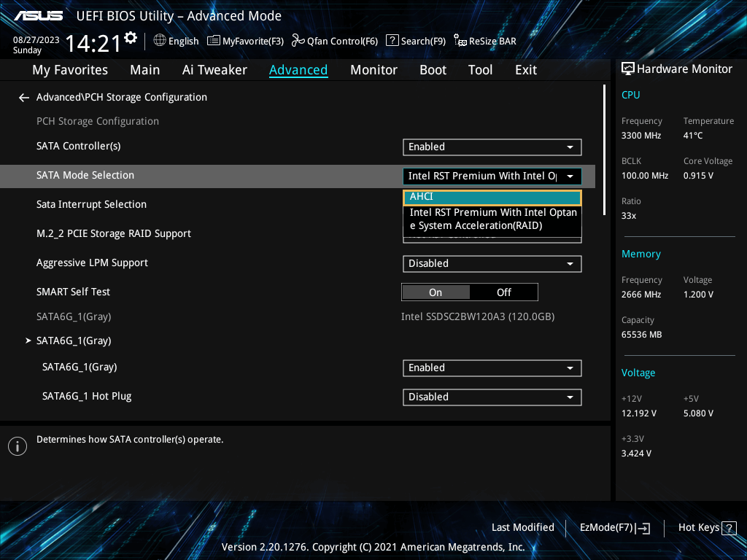
Task: Click memory capacity value 65536 MB
Action: tap(642, 335)
